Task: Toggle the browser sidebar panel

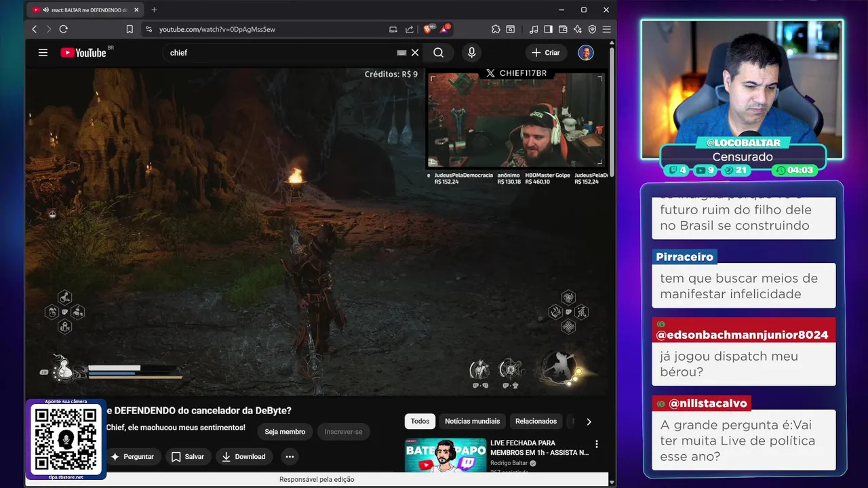Action: tap(548, 29)
